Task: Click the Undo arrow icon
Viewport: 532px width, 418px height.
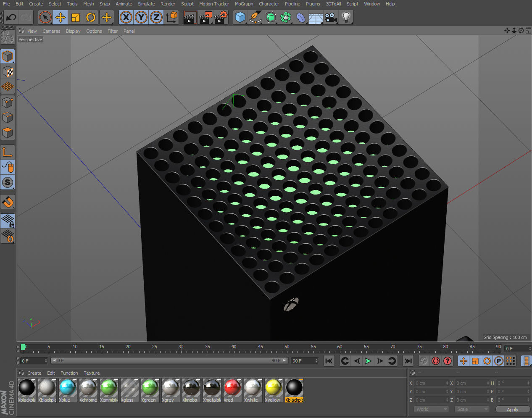Action: (x=11, y=18)
